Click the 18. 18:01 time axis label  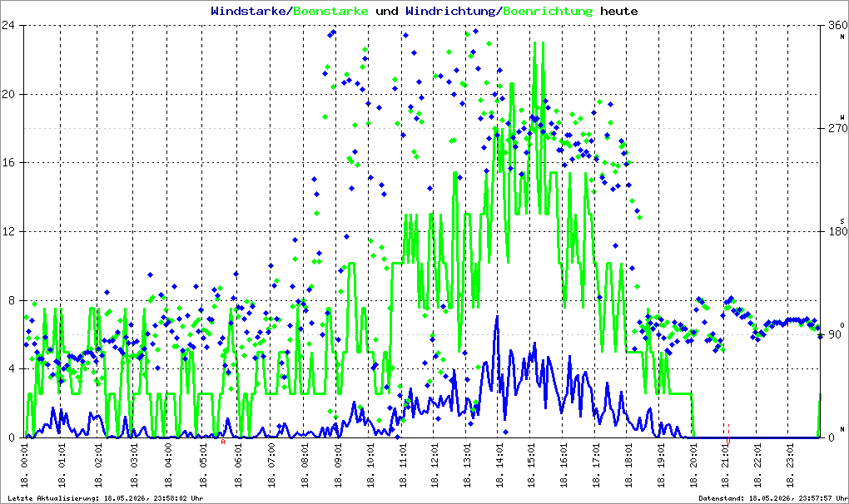pyautogui.click(x=628, y=465)
